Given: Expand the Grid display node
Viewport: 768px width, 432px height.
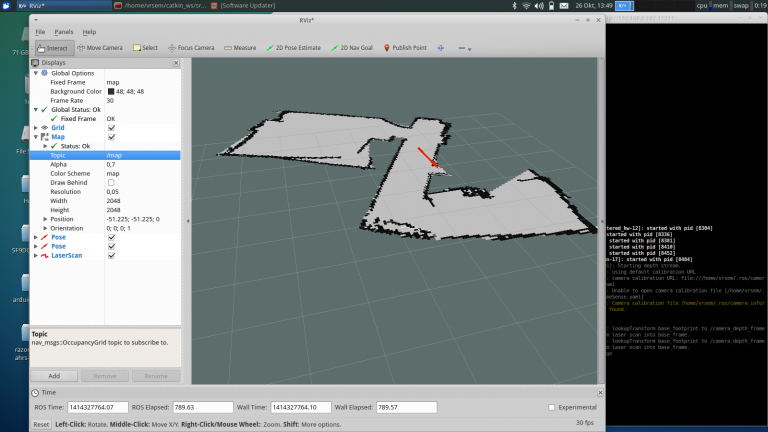Looking at the screenshot, I should 36,128.
